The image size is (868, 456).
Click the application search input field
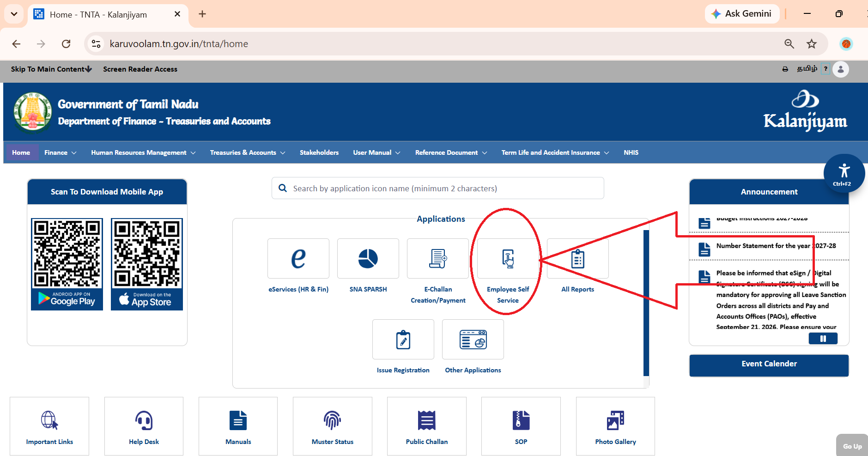coord(438,188)
